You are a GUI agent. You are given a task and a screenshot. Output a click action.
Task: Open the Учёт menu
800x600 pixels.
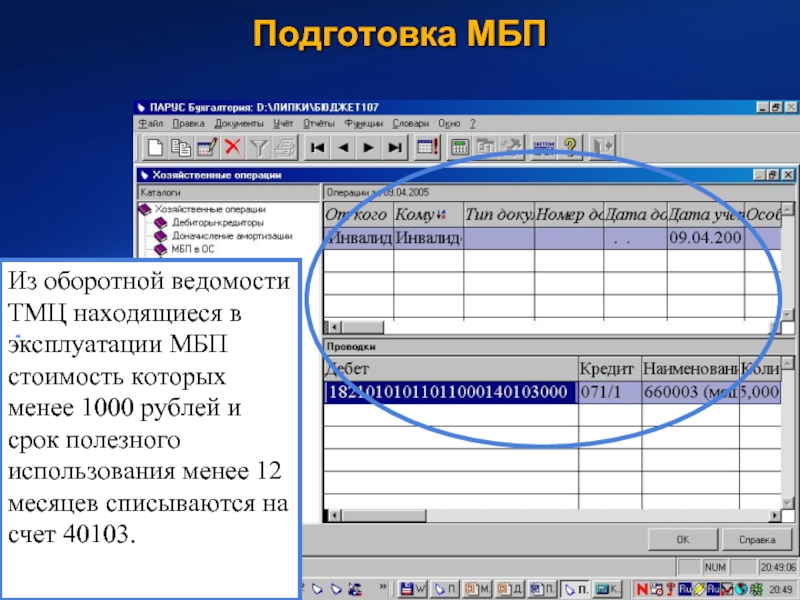[283, 123]
